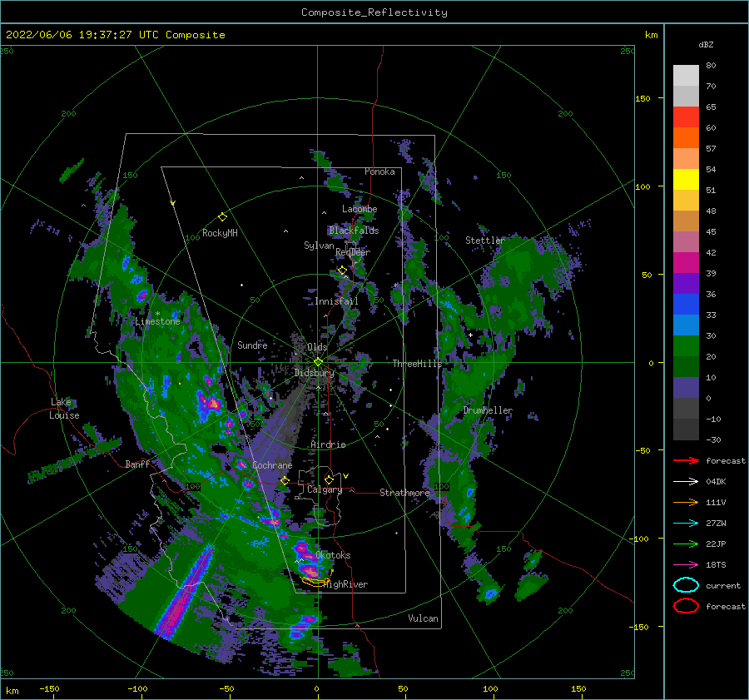Click the yellow swatch between 54 and 51 dBZ
The width and height of the screenshot is (749, 700).
686,180
